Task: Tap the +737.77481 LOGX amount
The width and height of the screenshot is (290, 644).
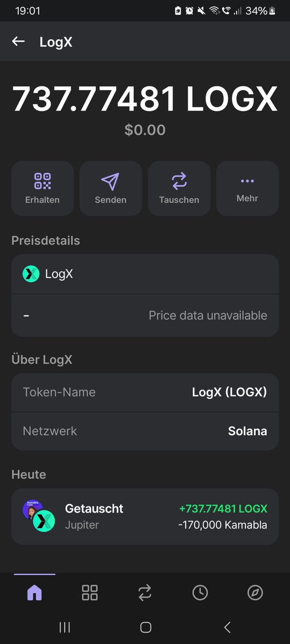Action: coord(223,508)
